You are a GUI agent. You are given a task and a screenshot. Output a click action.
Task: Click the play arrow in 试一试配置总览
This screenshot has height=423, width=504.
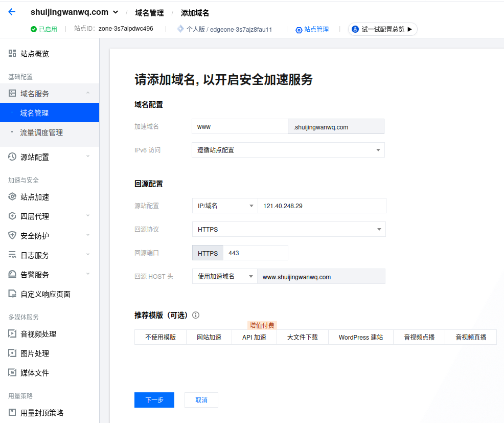click(x=410, y=29)
